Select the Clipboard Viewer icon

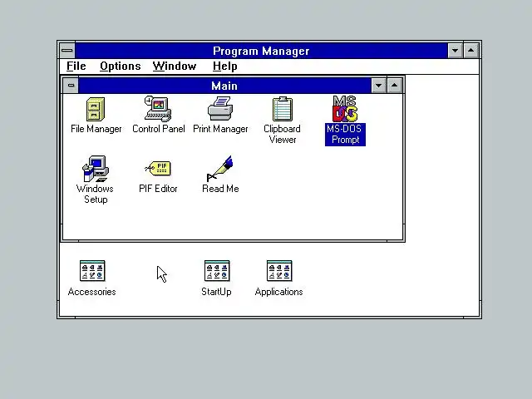(283, 109)
